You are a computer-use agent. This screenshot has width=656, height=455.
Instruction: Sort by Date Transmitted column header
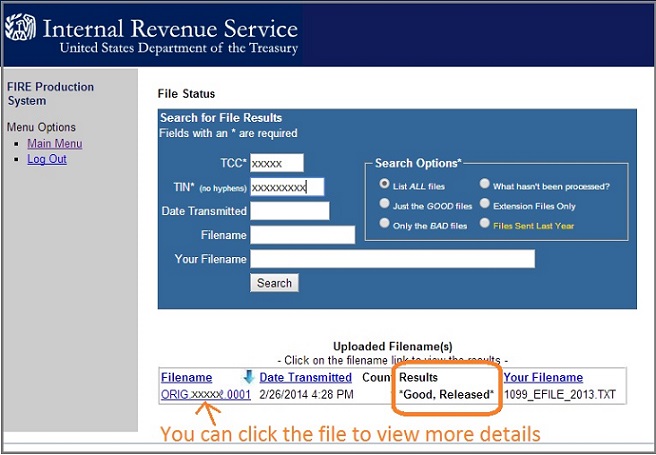tap(305, 377)
